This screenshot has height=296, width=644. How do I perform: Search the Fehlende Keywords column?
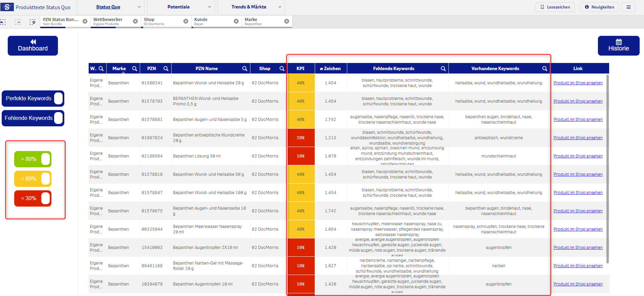[443, 68]
